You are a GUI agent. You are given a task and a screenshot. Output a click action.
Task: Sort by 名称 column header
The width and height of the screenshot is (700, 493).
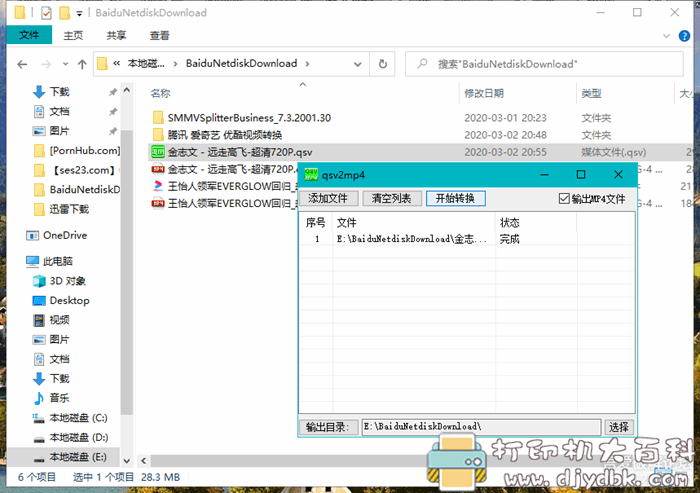(x=161, y=93)
